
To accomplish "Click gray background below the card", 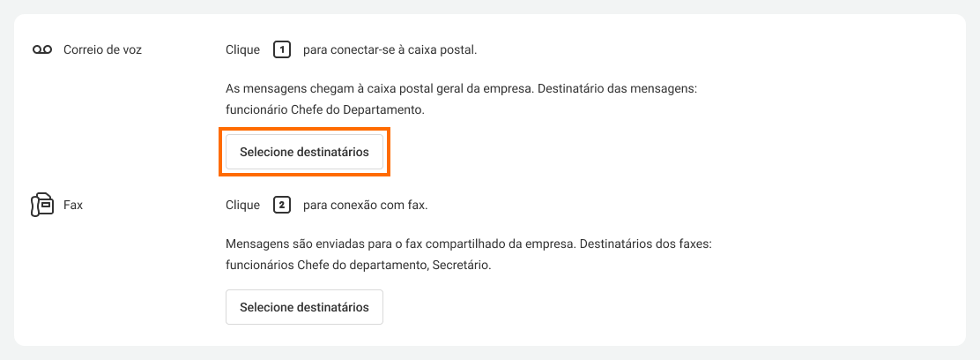I will pos(490,354).
